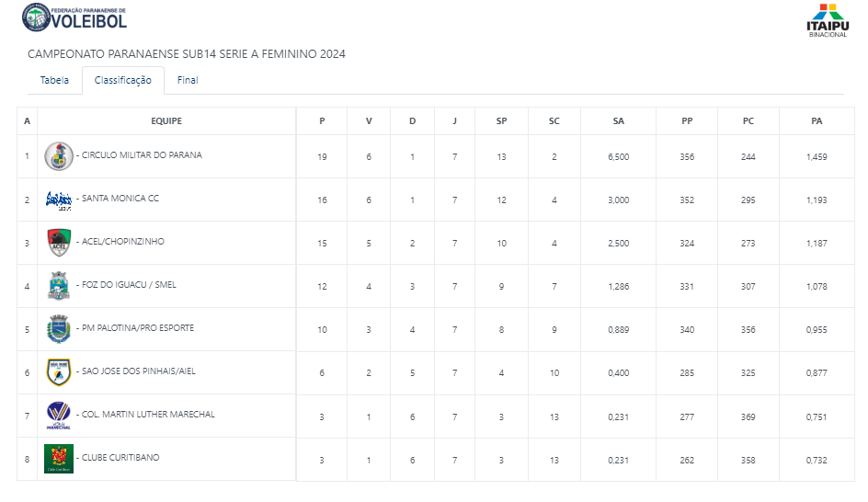
Task: Click the Itaipu Binacional sponsor logo
Action: (827, 20)
